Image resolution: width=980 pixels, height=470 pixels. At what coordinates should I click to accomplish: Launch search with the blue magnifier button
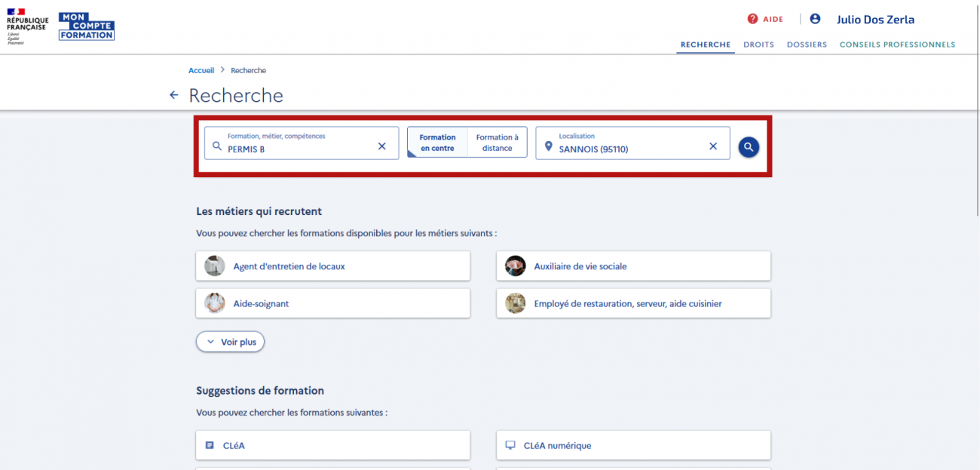(749, 147)
